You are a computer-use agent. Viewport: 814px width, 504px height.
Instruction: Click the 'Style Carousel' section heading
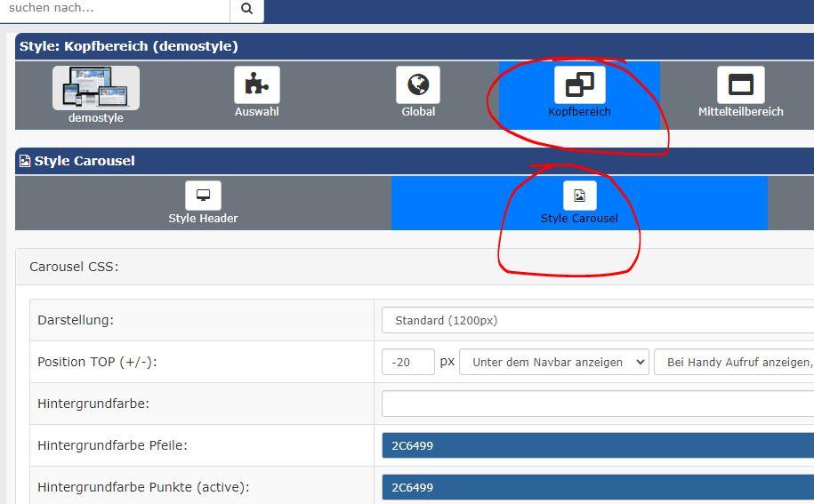tap(85, 161)
